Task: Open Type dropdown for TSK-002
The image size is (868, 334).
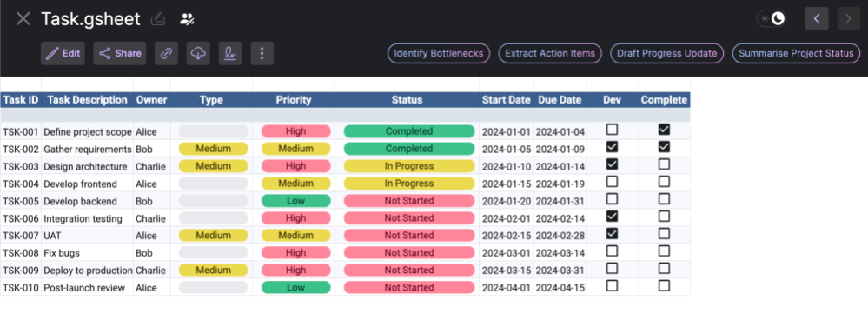Action: 213,149
